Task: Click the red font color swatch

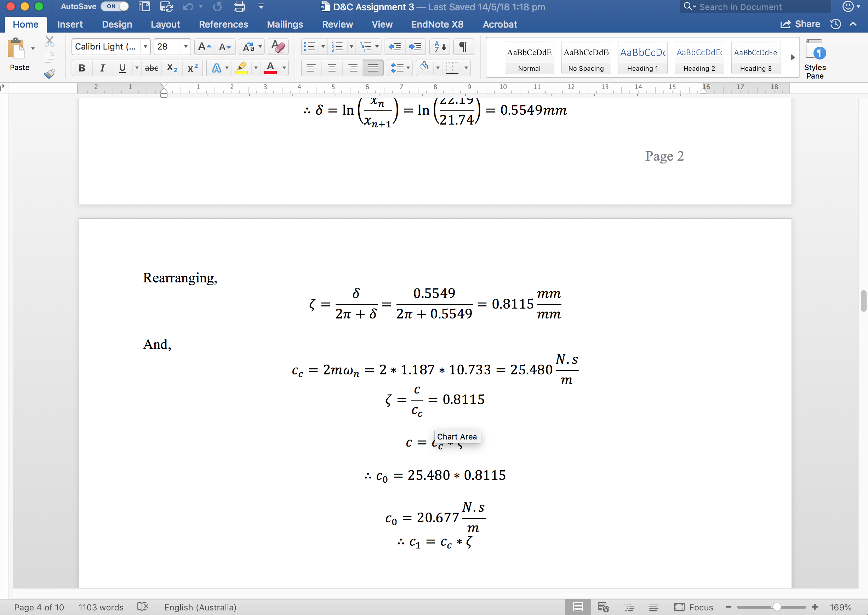Action: (270, 68)
